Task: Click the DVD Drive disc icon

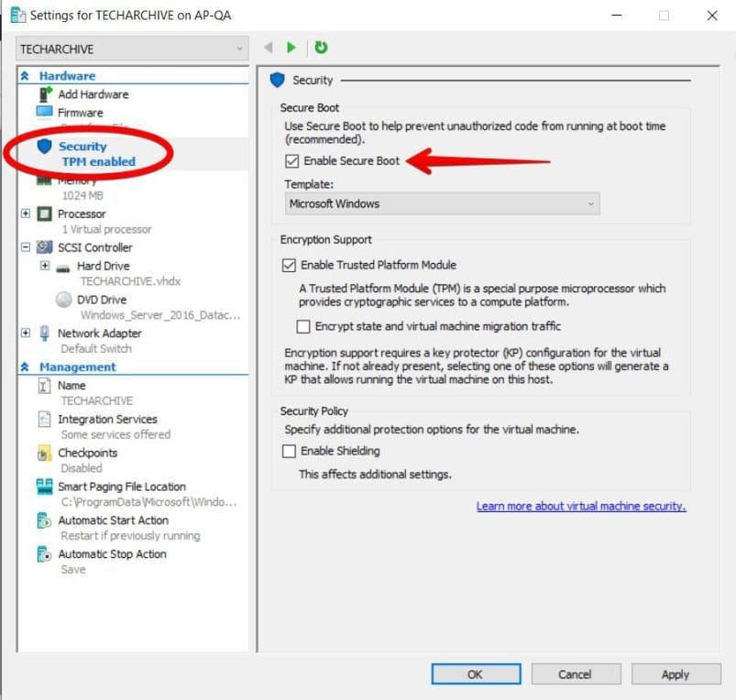Action: point(63,300)
